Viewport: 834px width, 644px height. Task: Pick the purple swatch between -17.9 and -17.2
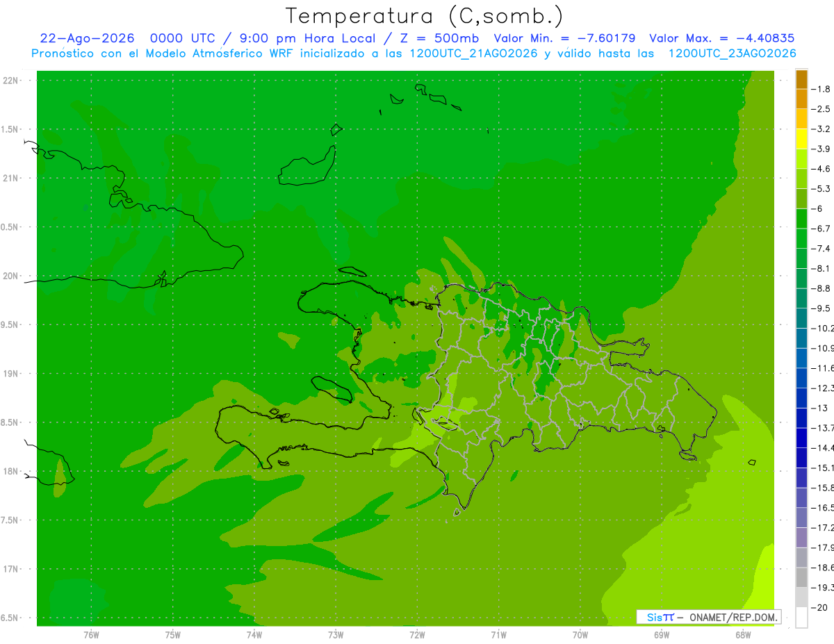(801, 537)
